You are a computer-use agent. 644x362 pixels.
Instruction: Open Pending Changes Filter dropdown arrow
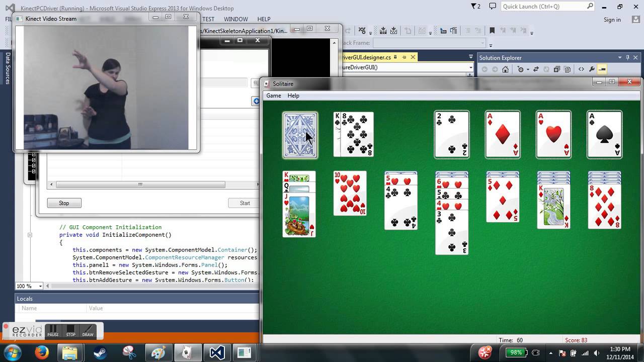(528, 70)
